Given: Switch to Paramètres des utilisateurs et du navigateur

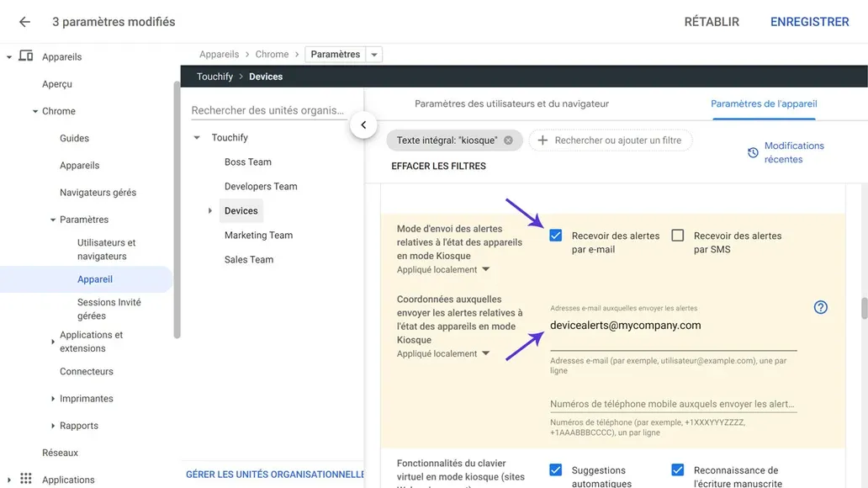Looking at the screenshot, I should point(511,103).
